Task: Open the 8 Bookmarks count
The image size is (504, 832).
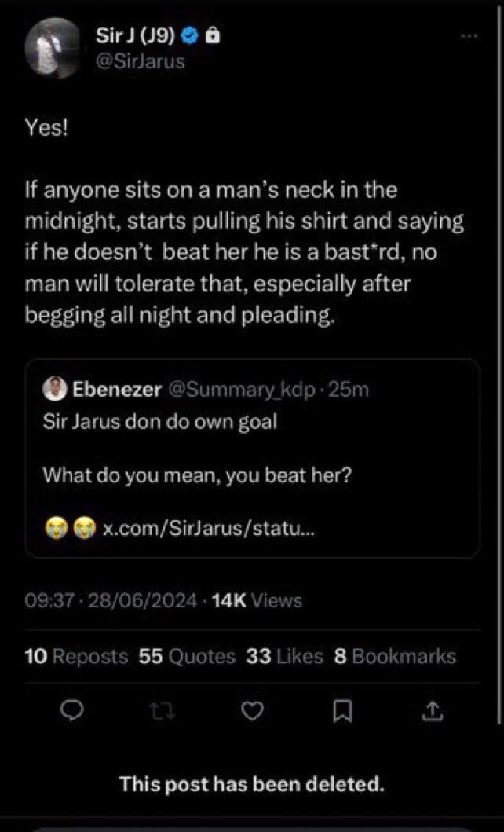Action: (394, 656)
